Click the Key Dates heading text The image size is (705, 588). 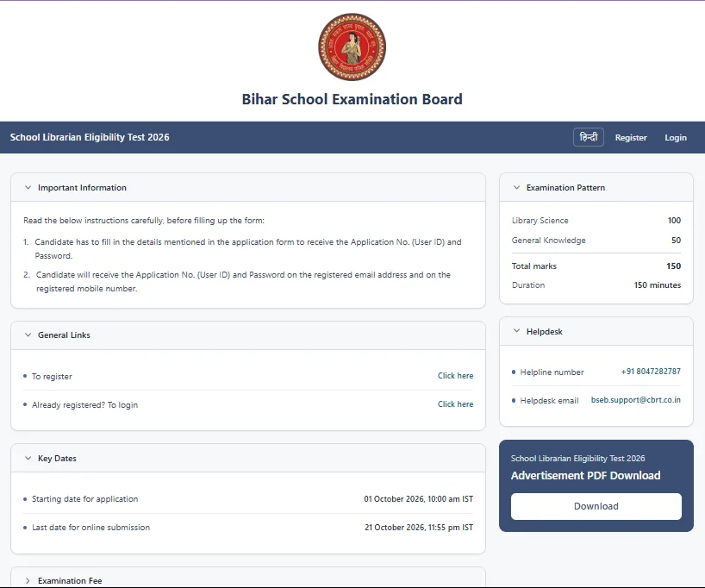click(57, 459)
